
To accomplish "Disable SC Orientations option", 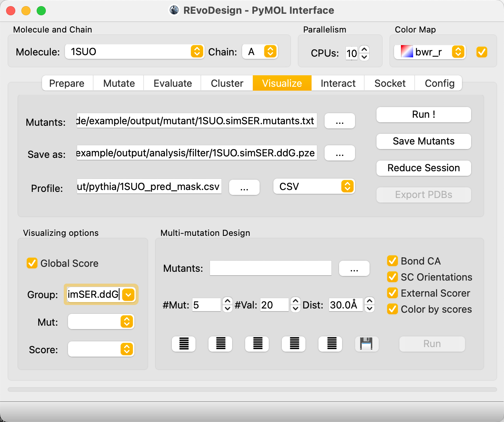I will [393, 277].
